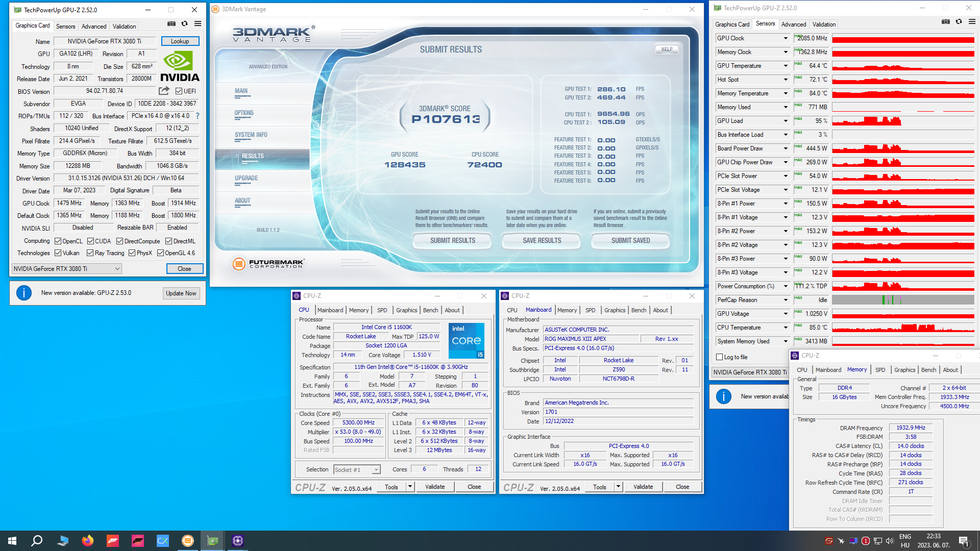This screenshot has height=551, width=980.
Task: Click the Intel Core i5 logo in CPU-Z
Action: coord(467,341)
